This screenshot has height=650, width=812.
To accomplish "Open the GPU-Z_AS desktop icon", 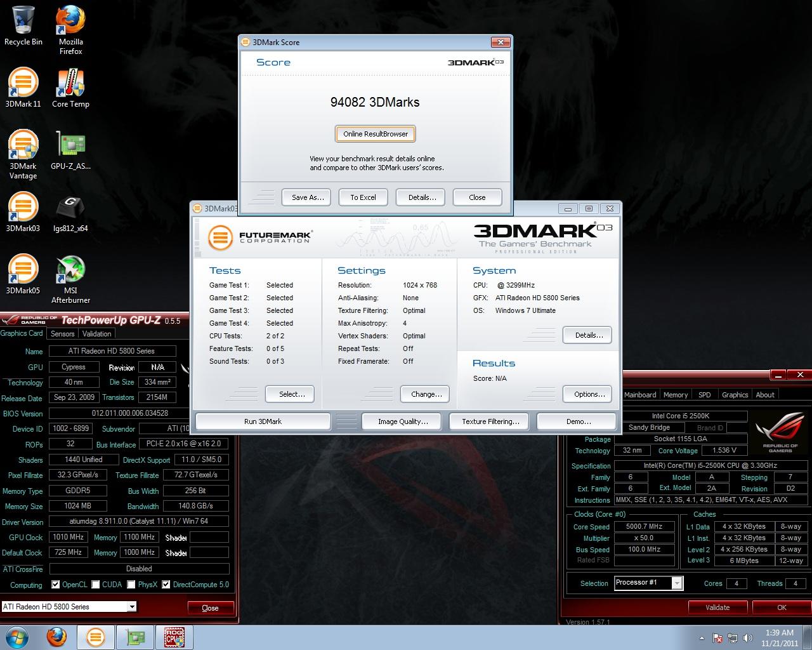I will click(x=70, y=150).
